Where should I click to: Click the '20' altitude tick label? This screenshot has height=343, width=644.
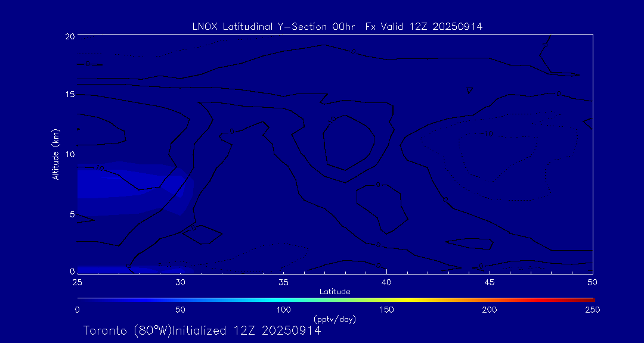pos(69,36)
